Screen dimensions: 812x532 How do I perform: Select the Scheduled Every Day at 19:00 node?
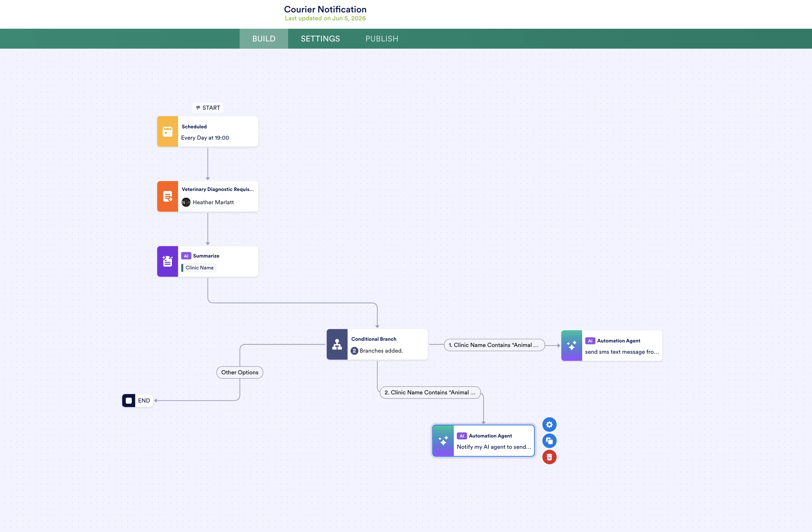[x=208, y=131]
